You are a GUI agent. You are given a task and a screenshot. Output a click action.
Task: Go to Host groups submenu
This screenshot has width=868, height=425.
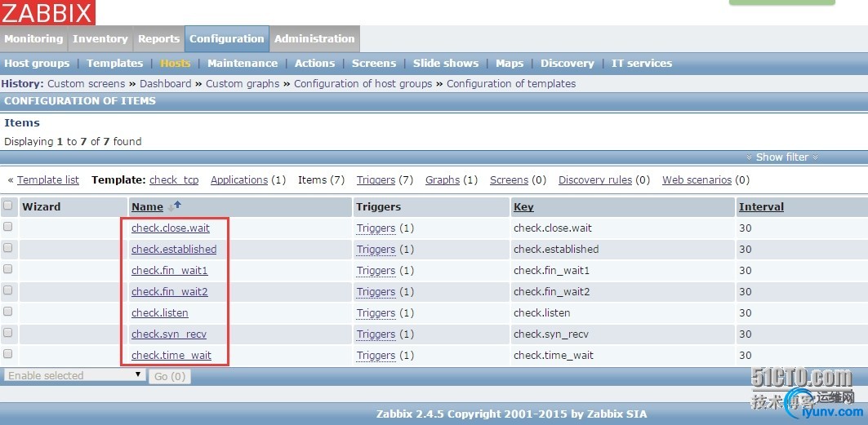click(37, 63)
